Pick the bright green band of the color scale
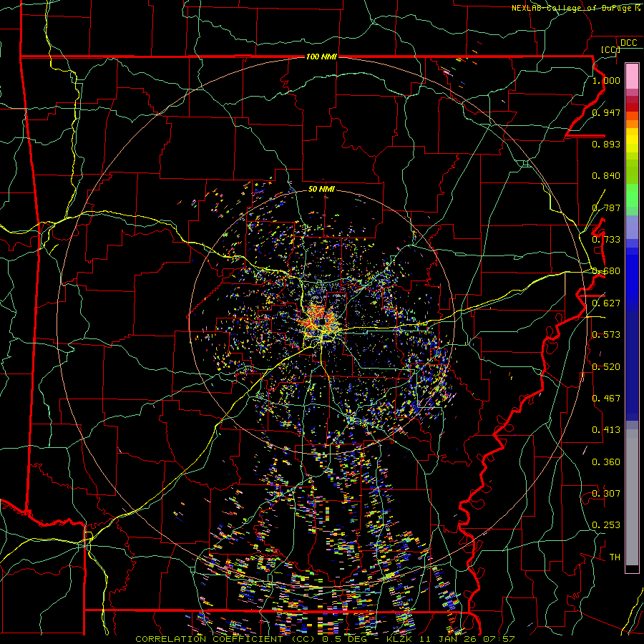644x644 pixels. 632,195
